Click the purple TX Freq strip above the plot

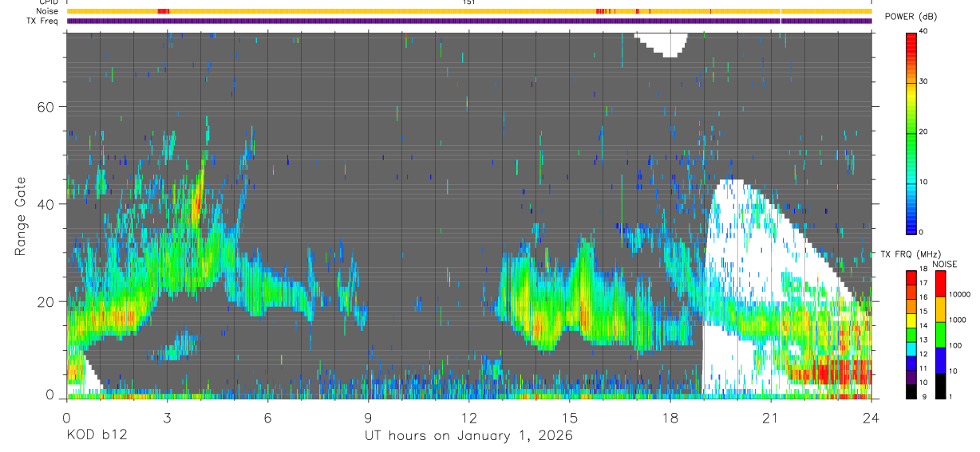(469, 21)
